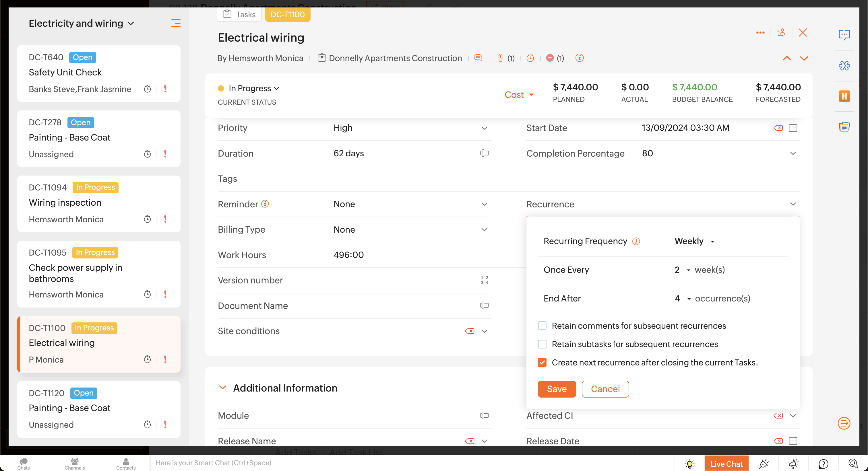Image resolution: width=868 pixels, height=471 pixels.
Task: Go to previous task with up arrow
Action: [787, 58]
